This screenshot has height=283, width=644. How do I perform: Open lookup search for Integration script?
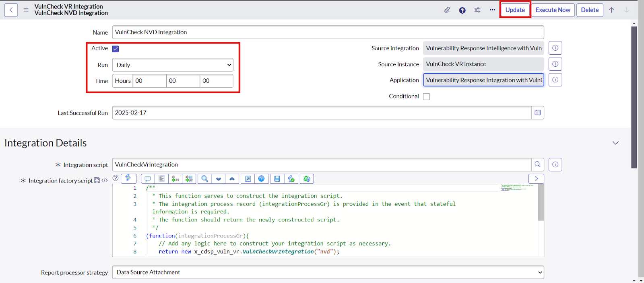click(x=538, y=164)
